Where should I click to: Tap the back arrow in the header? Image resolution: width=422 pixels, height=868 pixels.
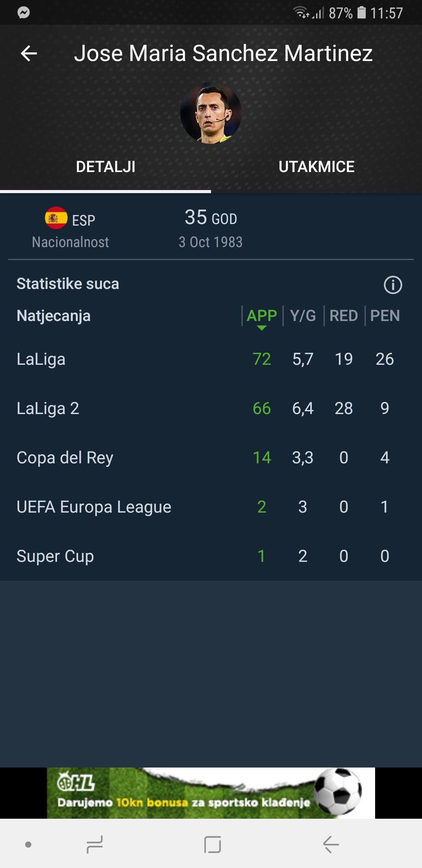click(29, 53)
